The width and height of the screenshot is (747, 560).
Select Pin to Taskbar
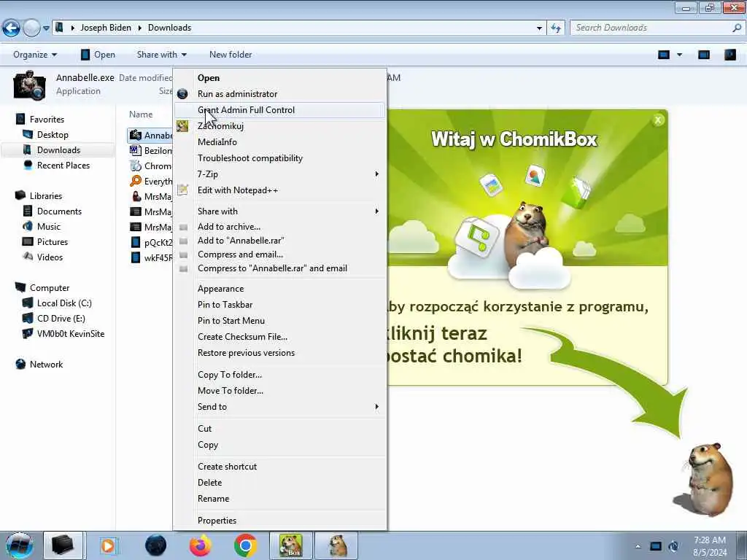pos(225,305)
